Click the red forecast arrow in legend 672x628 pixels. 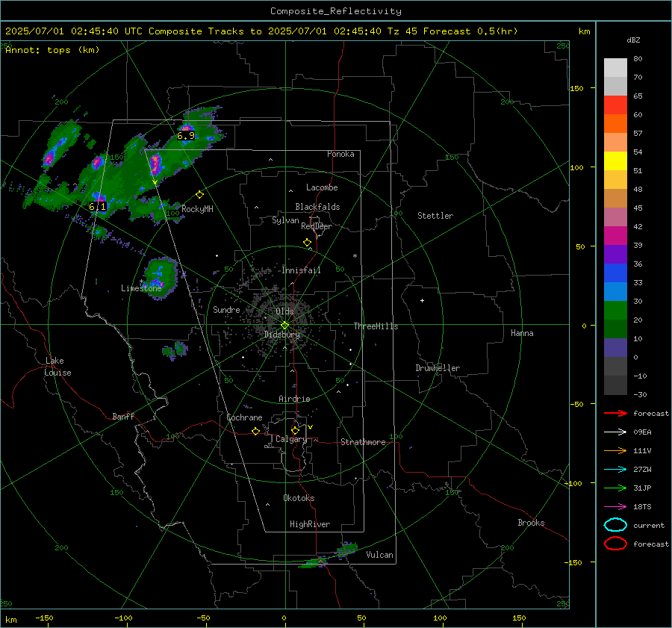(615, 413)
